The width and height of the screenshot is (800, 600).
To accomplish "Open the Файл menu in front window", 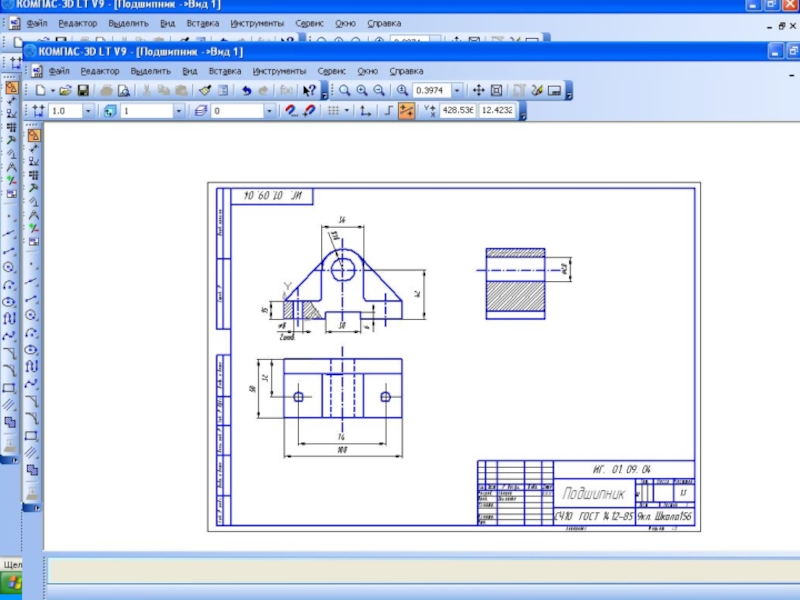I will click(58, 71).
